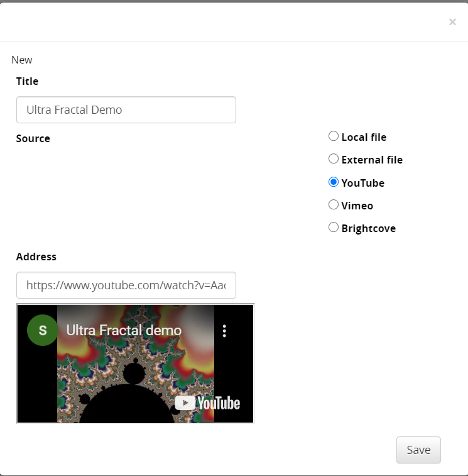The width and height of the screenshot is (468, 476).
Task: Click the "External file" label text
Action: tap(372, 160)
